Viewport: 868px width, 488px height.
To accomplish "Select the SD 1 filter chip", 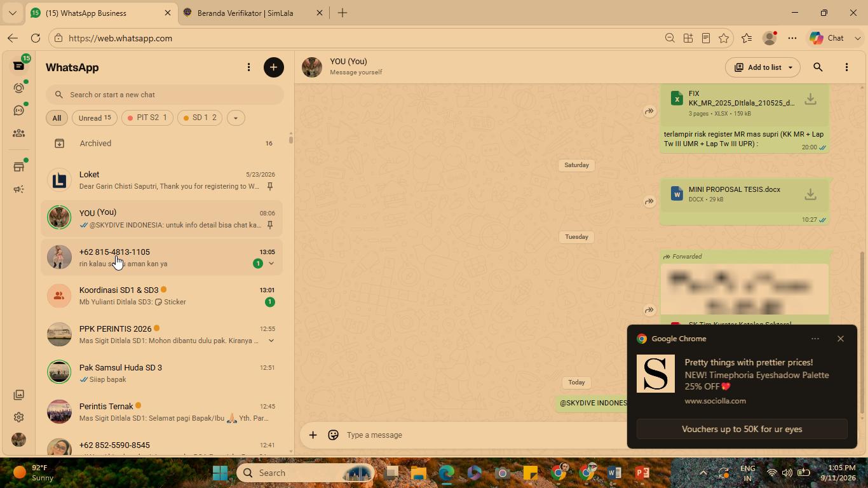I will (200, 118).
